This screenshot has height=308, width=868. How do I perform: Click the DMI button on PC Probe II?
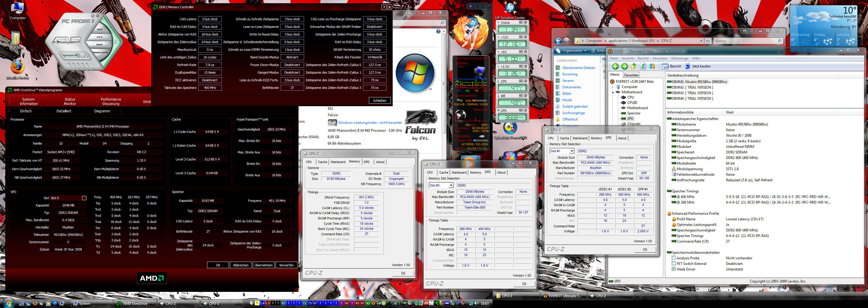point(100,30)
